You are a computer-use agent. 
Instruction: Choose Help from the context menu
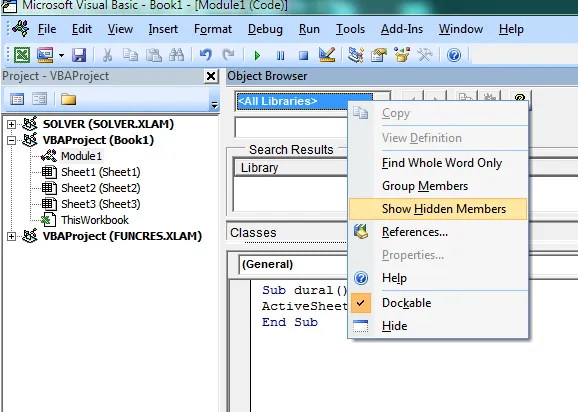tap(438, 278)
